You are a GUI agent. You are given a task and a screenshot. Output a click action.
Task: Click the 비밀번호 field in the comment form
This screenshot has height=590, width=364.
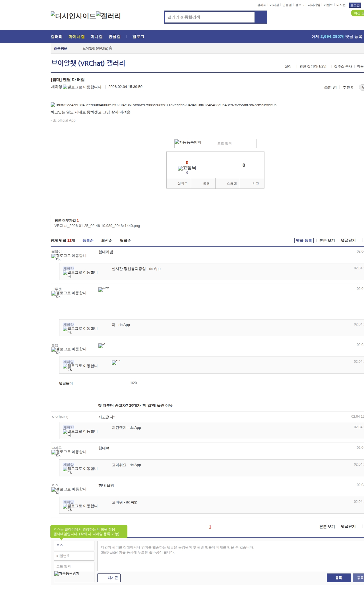(x=74, y=556)
